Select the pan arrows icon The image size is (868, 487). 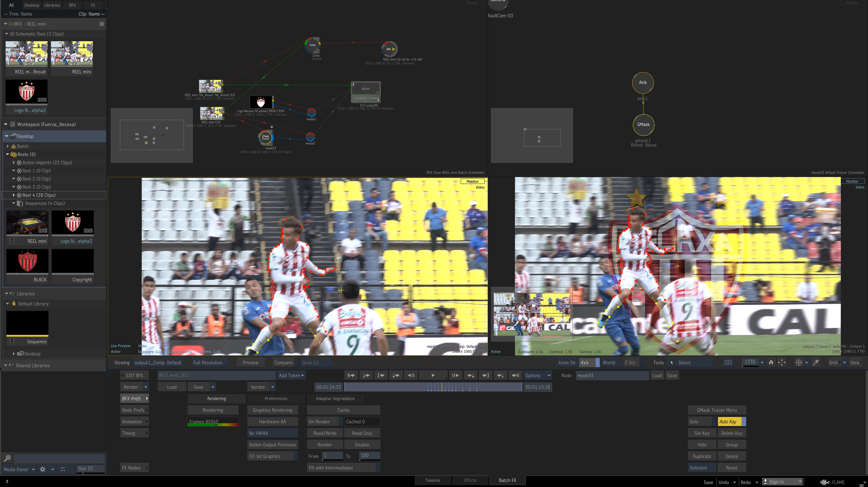point(781,362)
